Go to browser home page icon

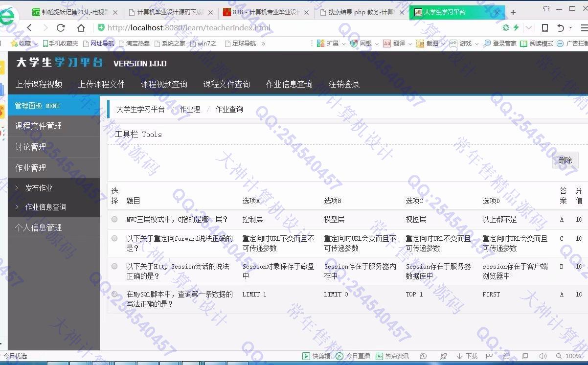pos(81,28)
